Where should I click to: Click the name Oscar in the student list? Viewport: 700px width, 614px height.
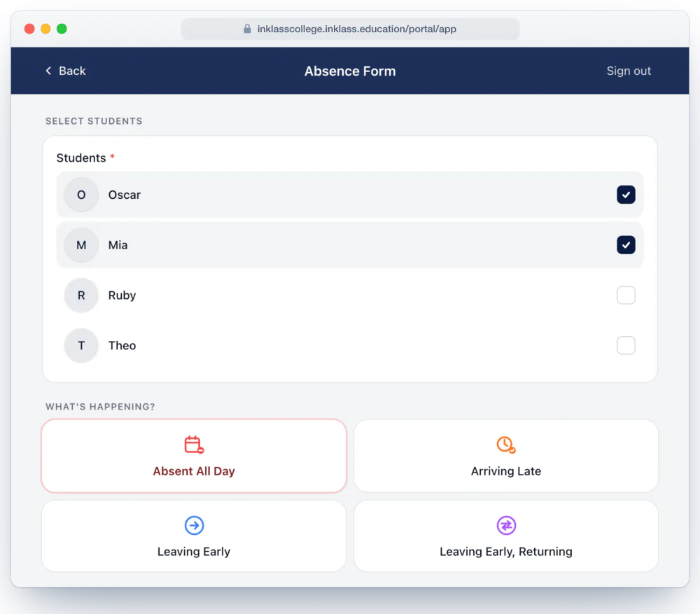[125, 195]
